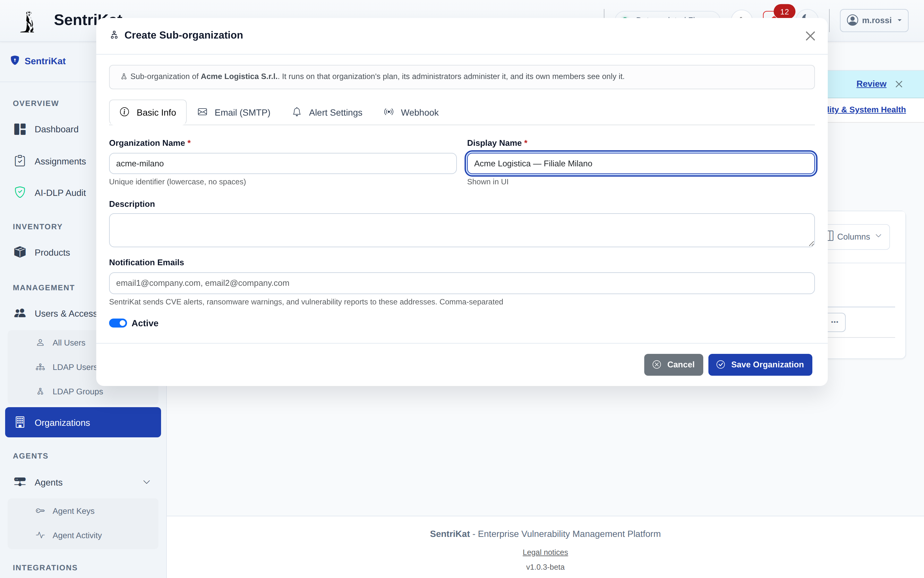The width and height of the screenshot is (924, 578).
Task: Click version text v1.0.3-beta
Action: tap(545, 567)
